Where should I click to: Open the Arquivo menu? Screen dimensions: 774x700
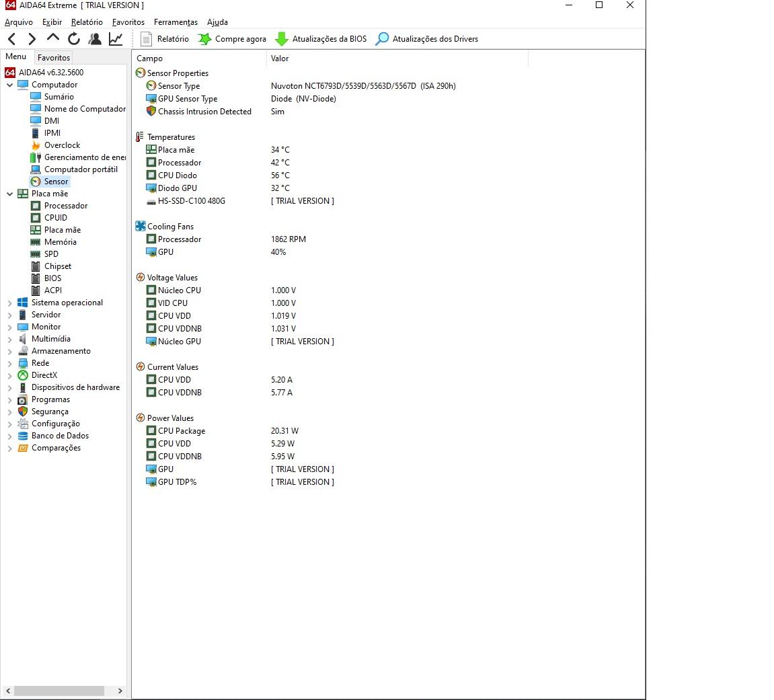click(x=19, y=22)
